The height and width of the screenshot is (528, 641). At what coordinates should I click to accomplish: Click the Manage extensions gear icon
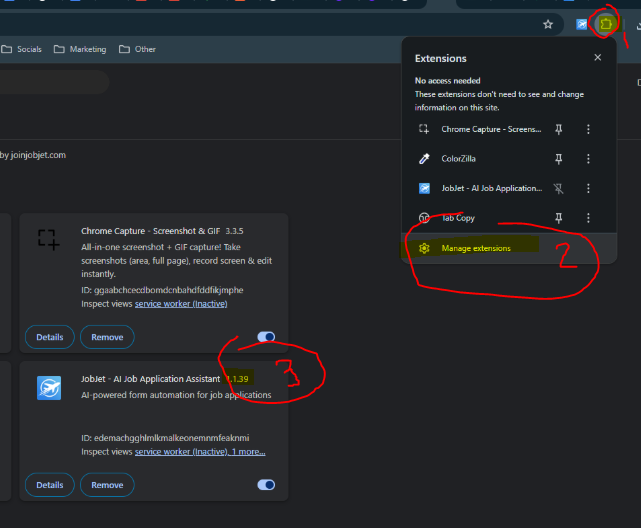tap(424, 248)
